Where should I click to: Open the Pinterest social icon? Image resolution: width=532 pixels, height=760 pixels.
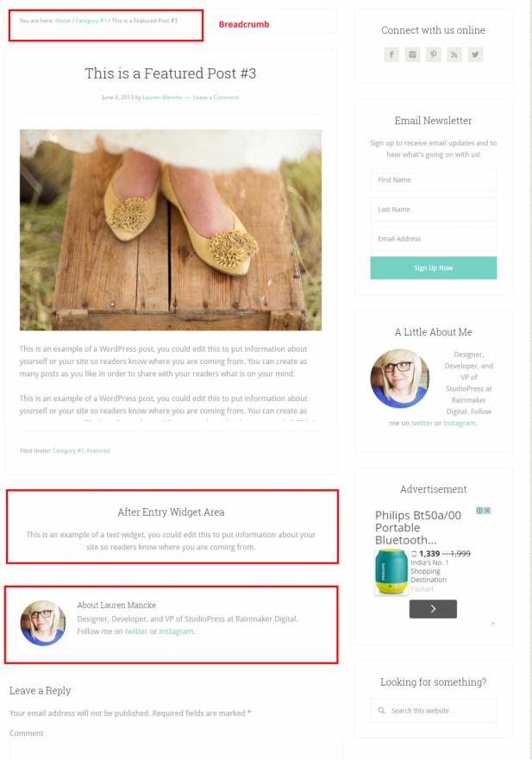(433, 54)
